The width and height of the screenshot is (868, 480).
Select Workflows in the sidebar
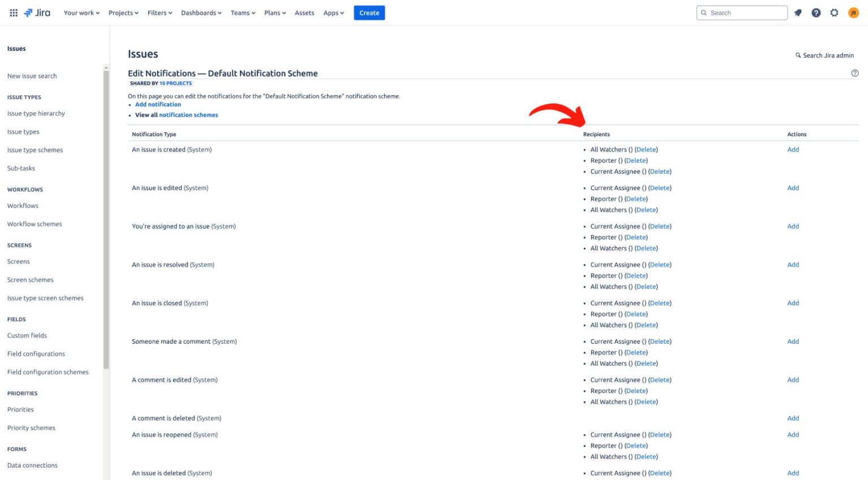[x=23, y=205]
